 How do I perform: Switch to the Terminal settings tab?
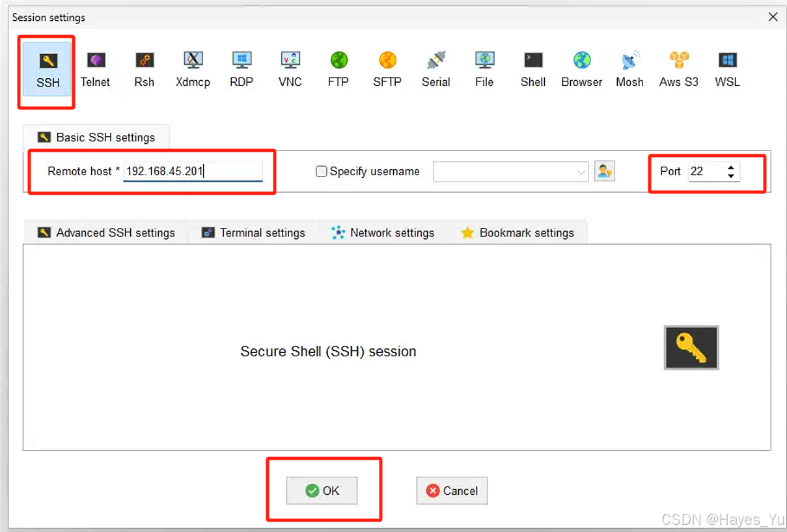pos(253,232)
